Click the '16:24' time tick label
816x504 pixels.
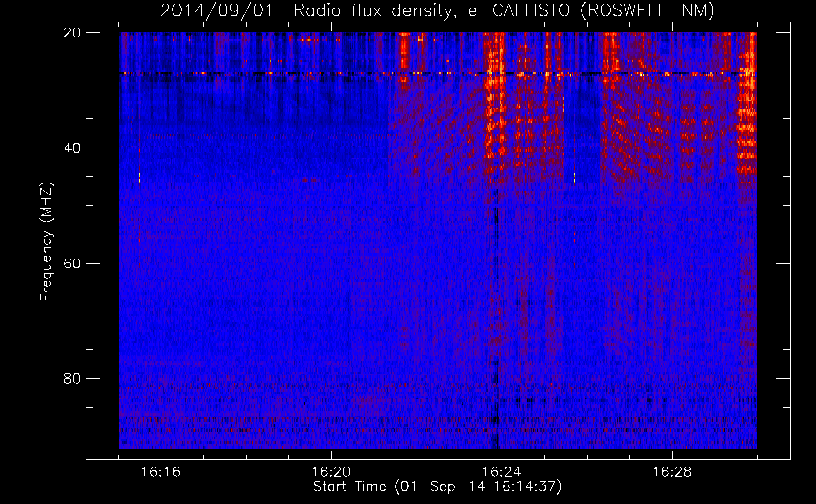coord(501,472)
